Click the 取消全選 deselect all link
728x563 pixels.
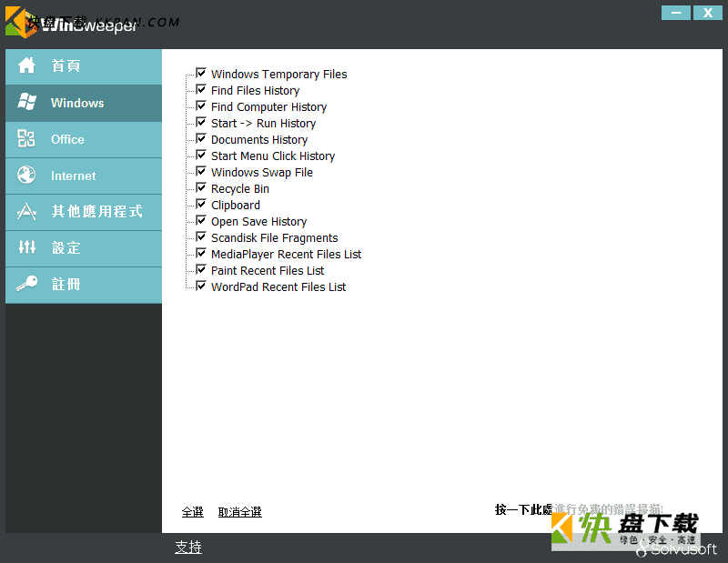pos(240,512)
